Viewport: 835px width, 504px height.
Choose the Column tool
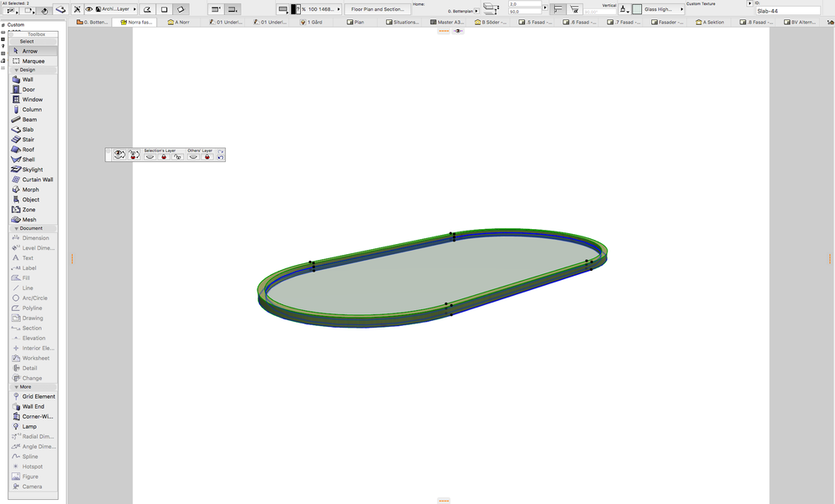click(x=33, y=109)
